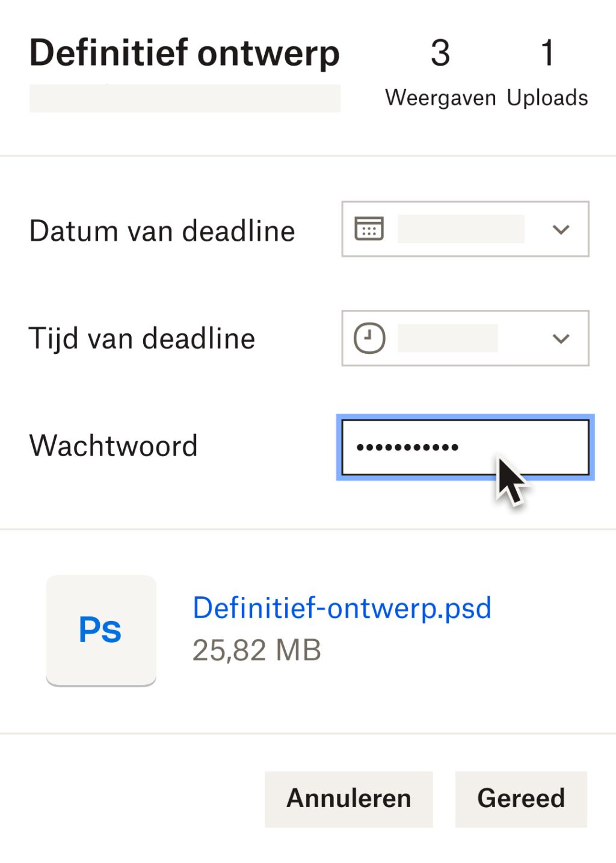Click the file size text 25,82 MB
The width and height of the screenshot is (616, 863).
coord(257,649)
